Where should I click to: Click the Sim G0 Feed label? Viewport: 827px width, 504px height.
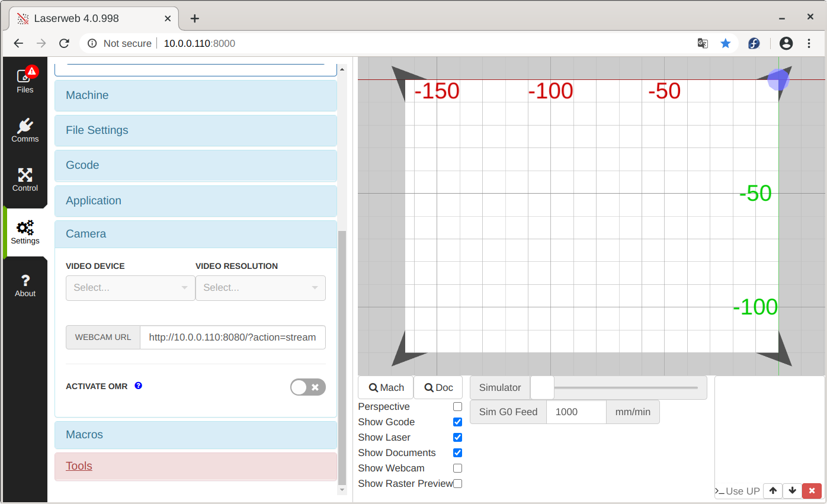(x=508, y=412)
